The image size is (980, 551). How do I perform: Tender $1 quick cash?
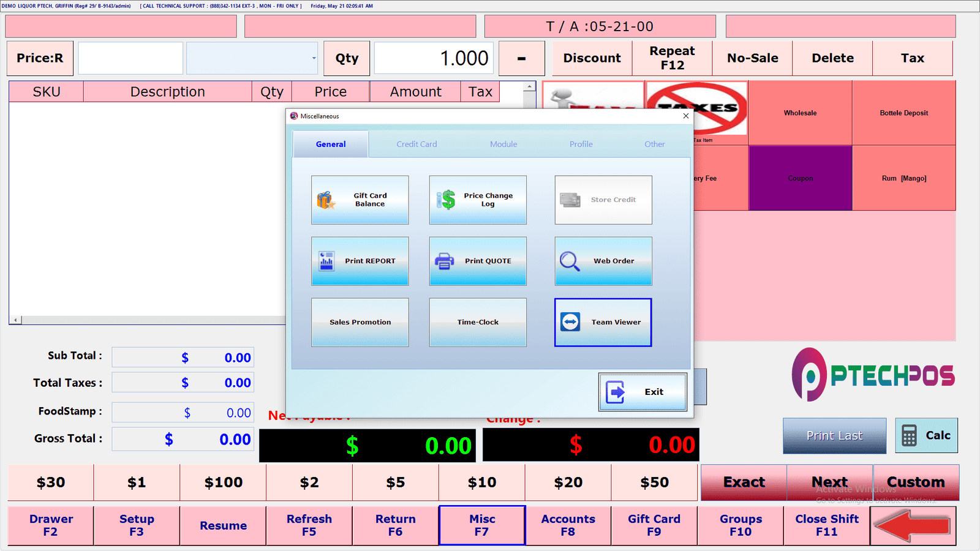(x=137, y=482)
